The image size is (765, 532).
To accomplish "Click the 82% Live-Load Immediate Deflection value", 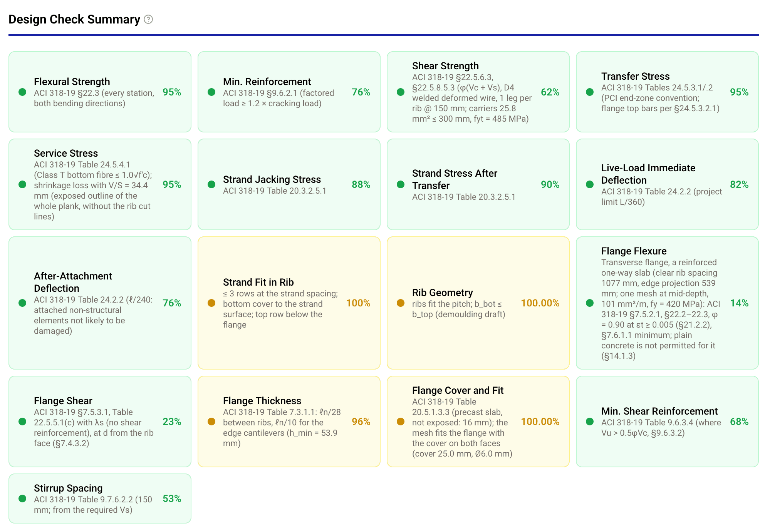I will click(739, 184).
